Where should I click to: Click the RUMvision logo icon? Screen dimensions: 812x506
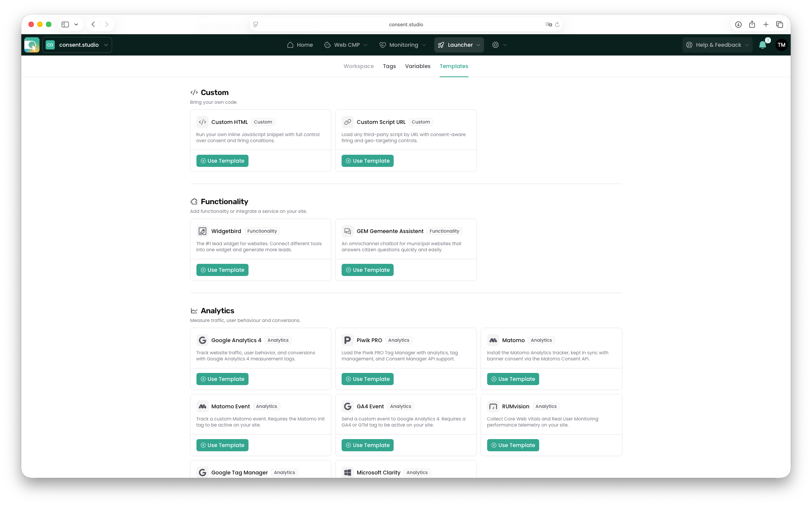click(x=493, y=406)
